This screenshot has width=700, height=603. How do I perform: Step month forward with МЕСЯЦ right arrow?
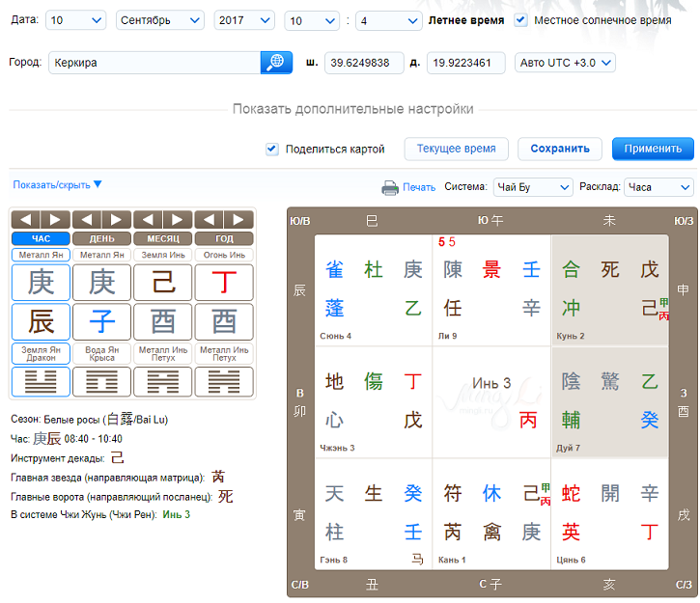pos(178,219)
